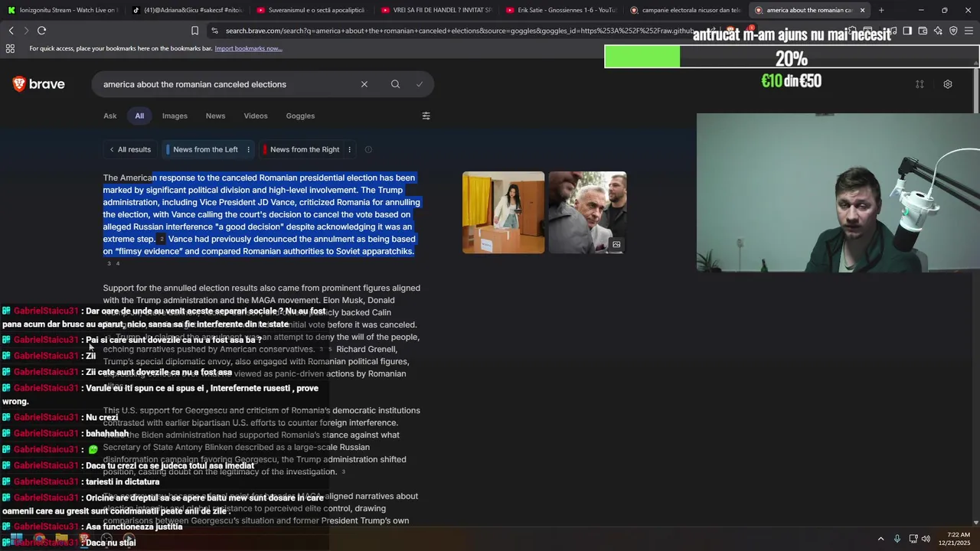This screenshot has height=551, width=980.
Task: Click the checkmark icon in search box
Action: pyautogui.click(x=420, y=84)
